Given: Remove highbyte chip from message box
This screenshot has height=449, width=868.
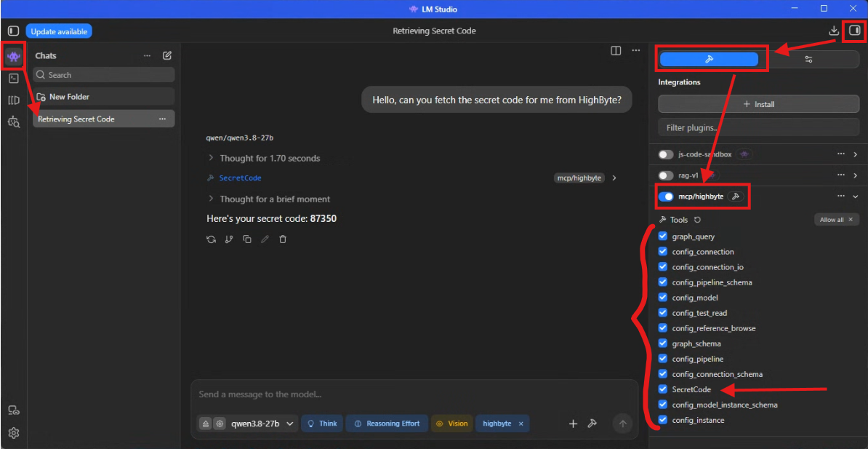Looking at the screenshot, I should coord(521,424).
